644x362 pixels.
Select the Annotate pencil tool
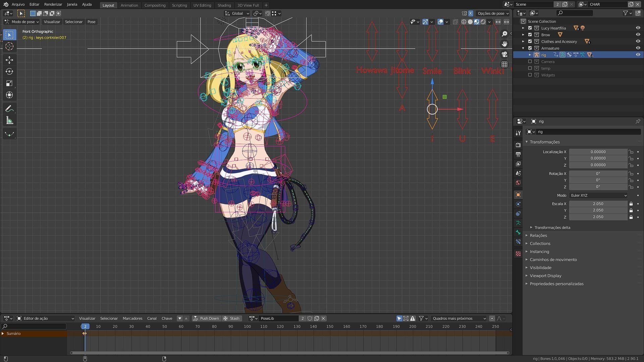coord(9,109)
